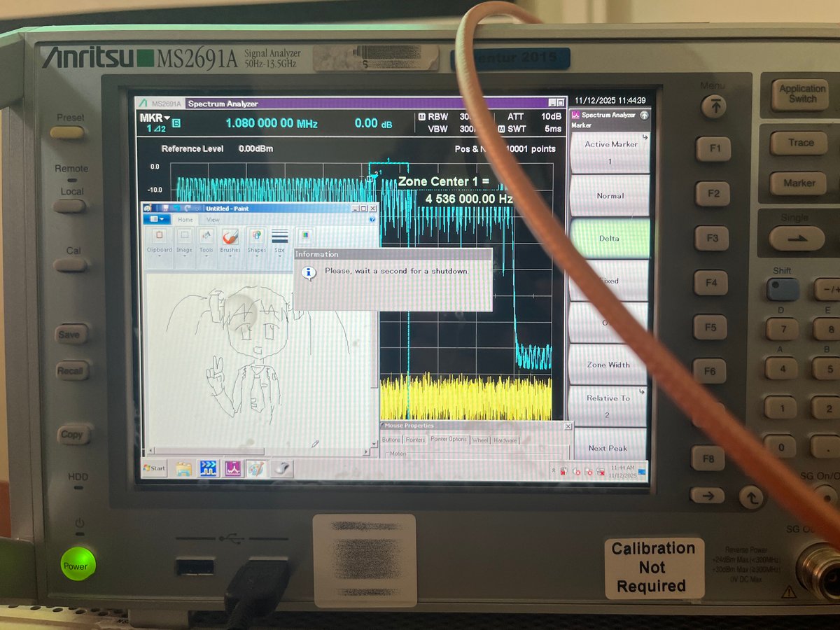The width and height of the screenshot is (840, 630).
Task: Select the Next Peak softkey
Action: point(608,446)
